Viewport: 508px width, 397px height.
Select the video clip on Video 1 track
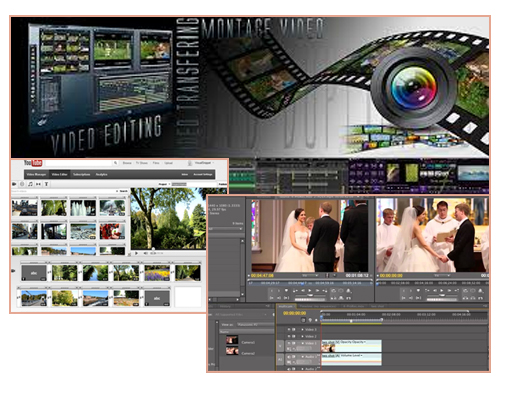pos(351,346)
